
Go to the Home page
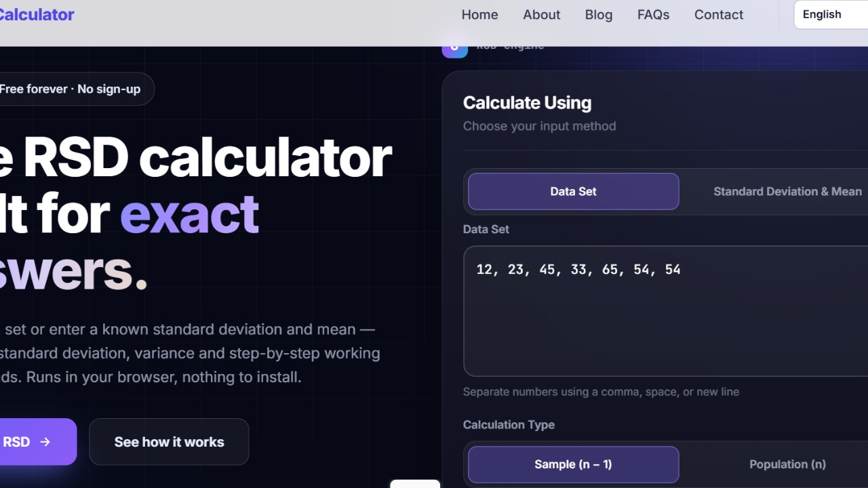[x=479, y=14]
